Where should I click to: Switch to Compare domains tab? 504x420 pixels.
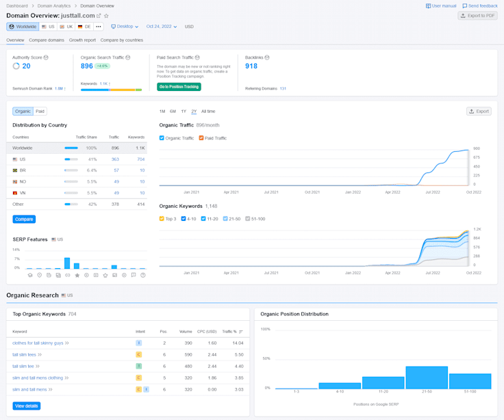tap(47, 40)
